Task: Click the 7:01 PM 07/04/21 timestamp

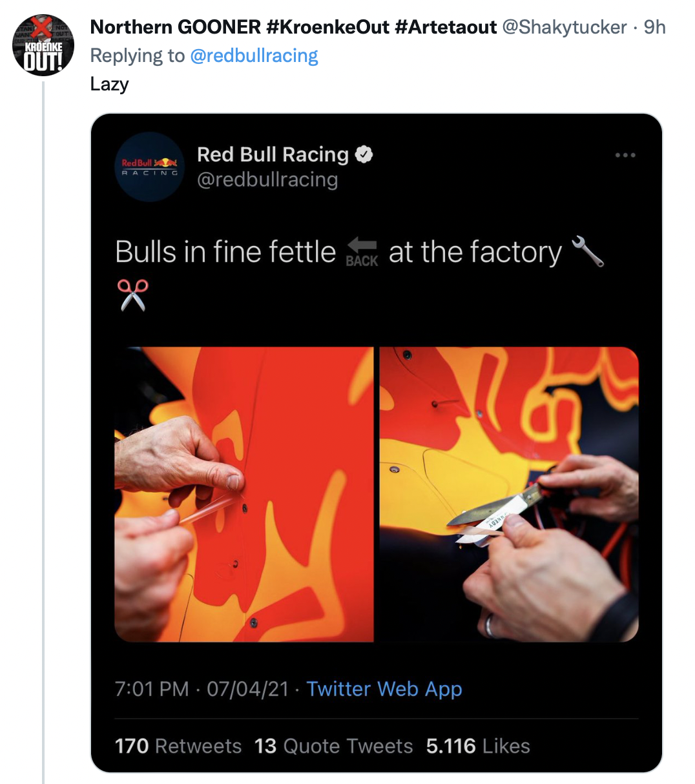Action: coord(202,689)
